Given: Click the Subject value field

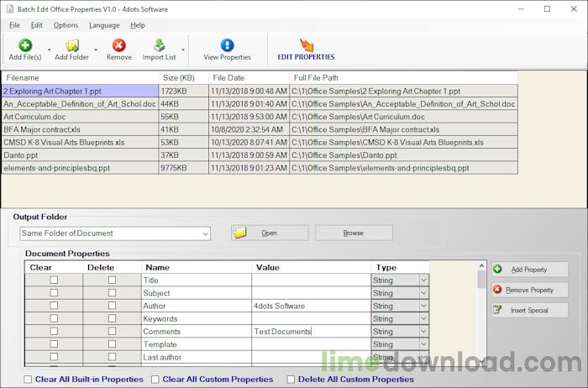Looking at the screenshot, I should click(x=311, y=293).
